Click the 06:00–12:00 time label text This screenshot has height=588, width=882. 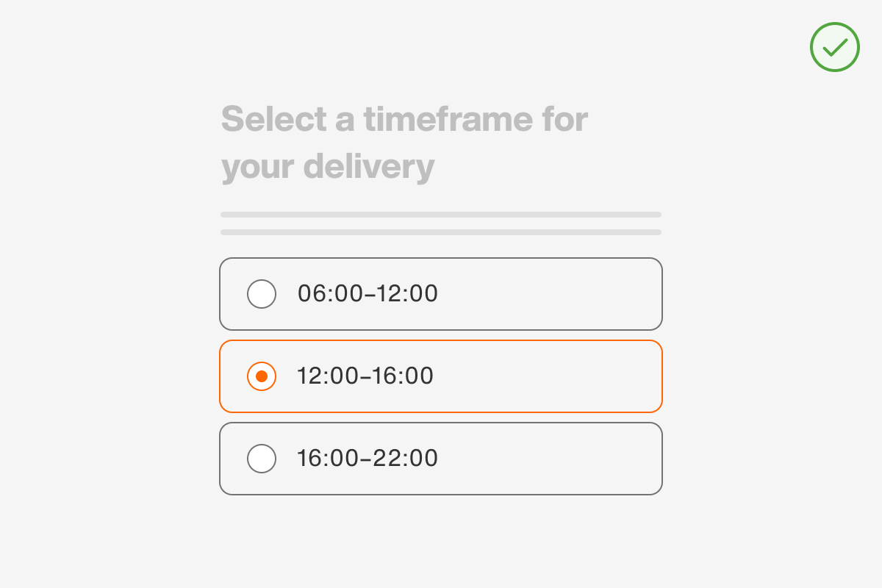click(x=367, y=294)
